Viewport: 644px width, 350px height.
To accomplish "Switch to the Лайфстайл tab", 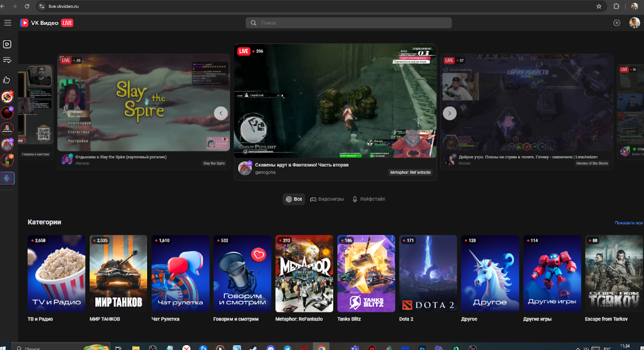I will click(369, 199).
